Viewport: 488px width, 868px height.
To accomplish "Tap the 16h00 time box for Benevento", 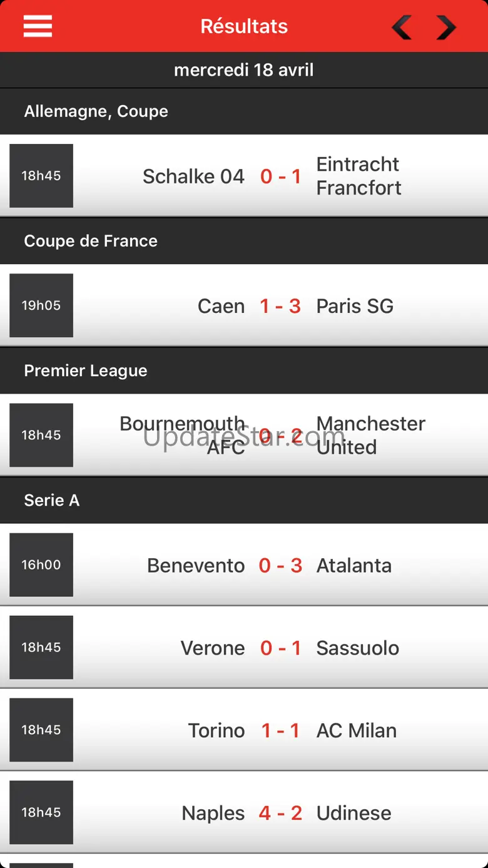I will point(41,564).
